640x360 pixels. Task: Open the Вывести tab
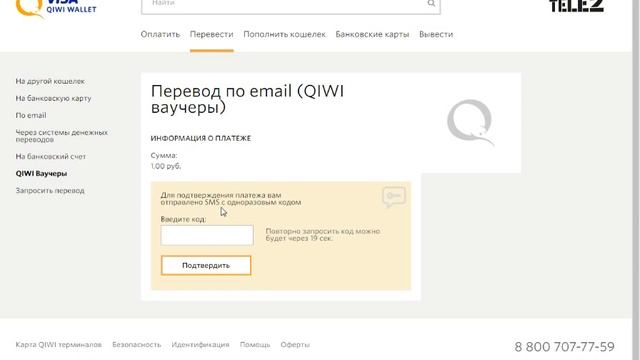[x=436, y=34]
